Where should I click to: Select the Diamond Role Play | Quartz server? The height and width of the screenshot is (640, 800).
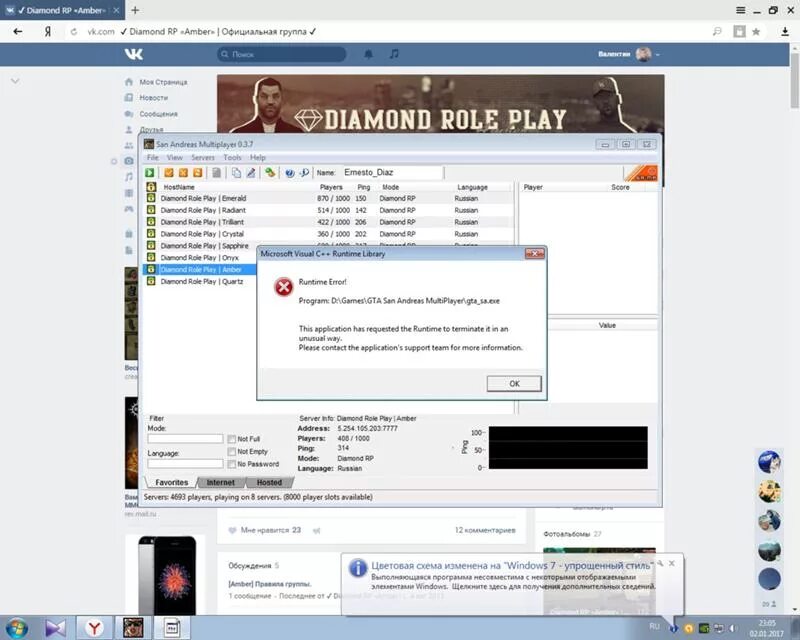pos(201,281)
